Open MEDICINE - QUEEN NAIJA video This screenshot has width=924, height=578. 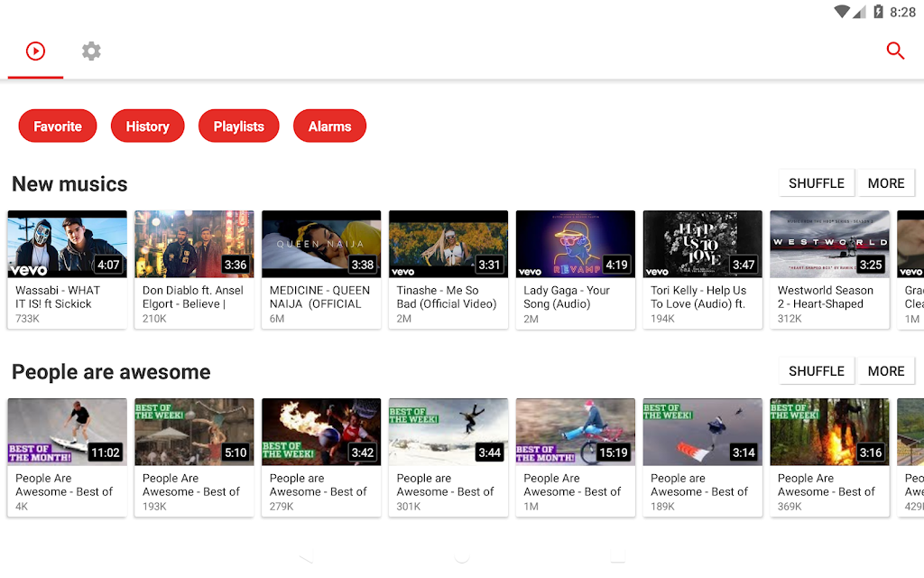pyautogui.click(x=321, y=245)
